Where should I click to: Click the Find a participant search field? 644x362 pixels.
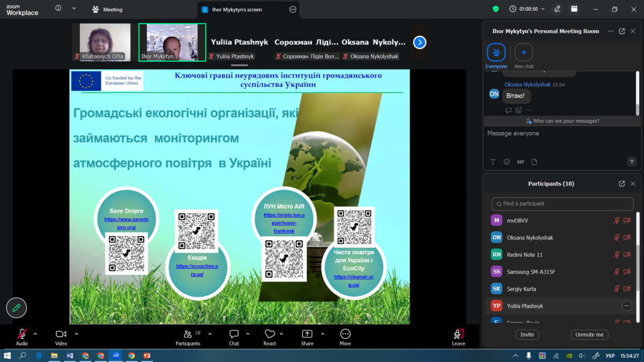(562, 204)
